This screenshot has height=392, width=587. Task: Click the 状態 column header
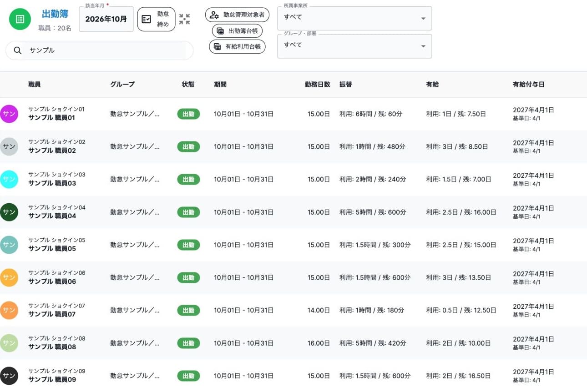point(188,85)
